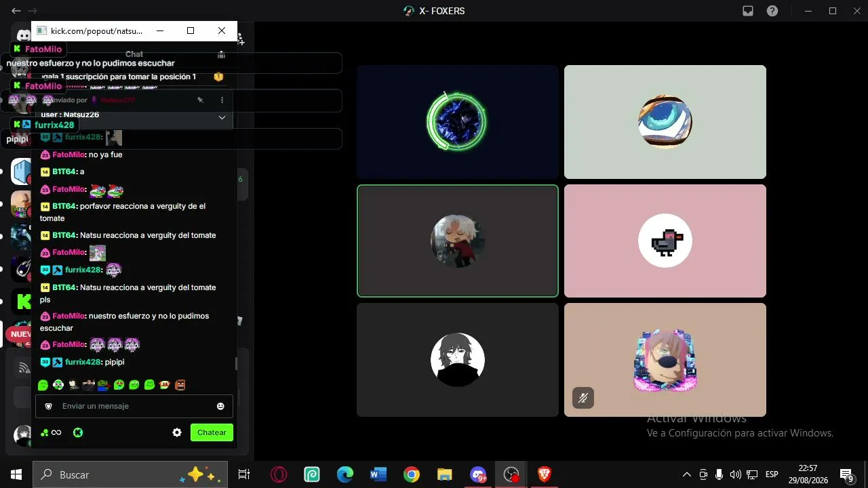Insert the angry brown face emote

coord(180,385)
